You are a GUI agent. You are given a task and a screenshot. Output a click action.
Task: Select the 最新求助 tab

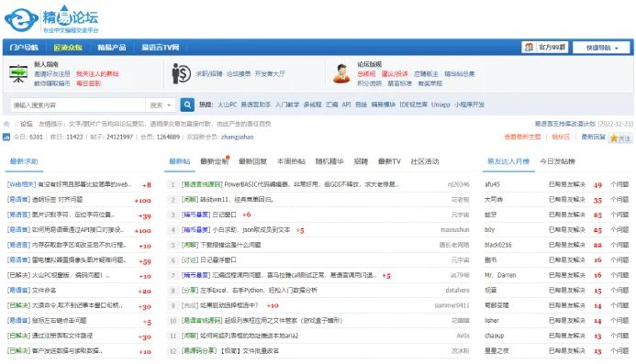24,161
